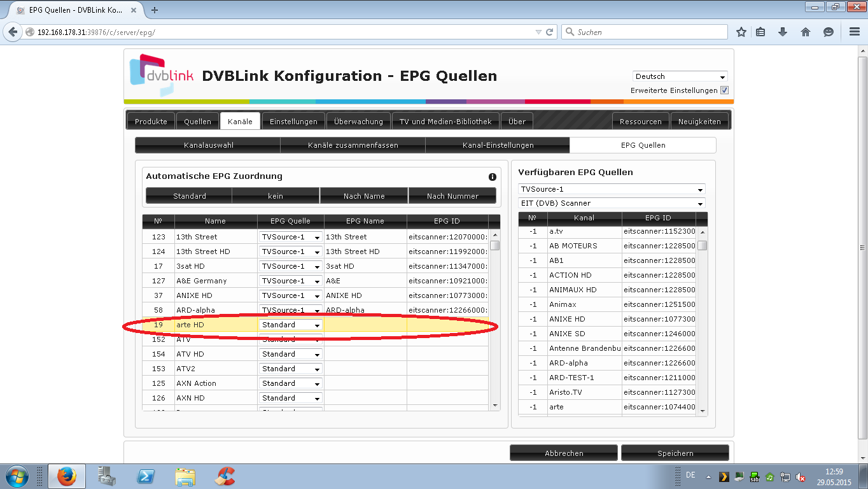Select the Animax row in EPG sources
Image resolution: width=868 pixels, height=489 pixels.
[x=607, y=304]
